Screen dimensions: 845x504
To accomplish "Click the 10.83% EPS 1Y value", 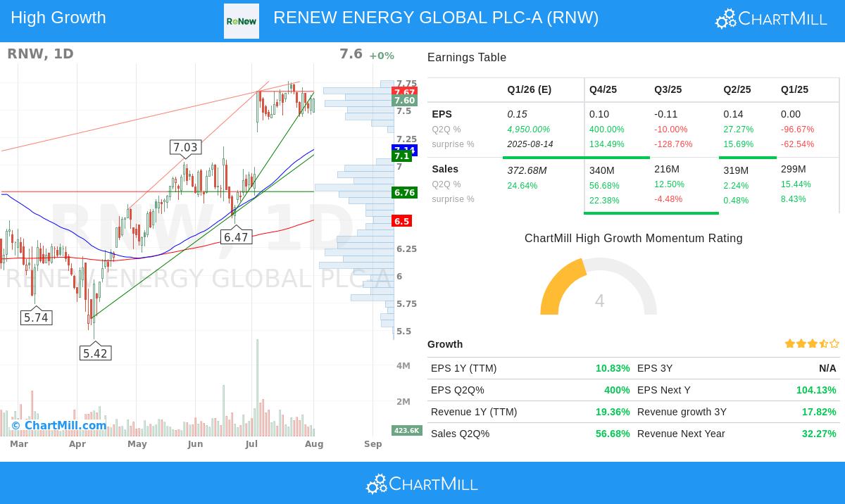I will click(x=613, y=368).
